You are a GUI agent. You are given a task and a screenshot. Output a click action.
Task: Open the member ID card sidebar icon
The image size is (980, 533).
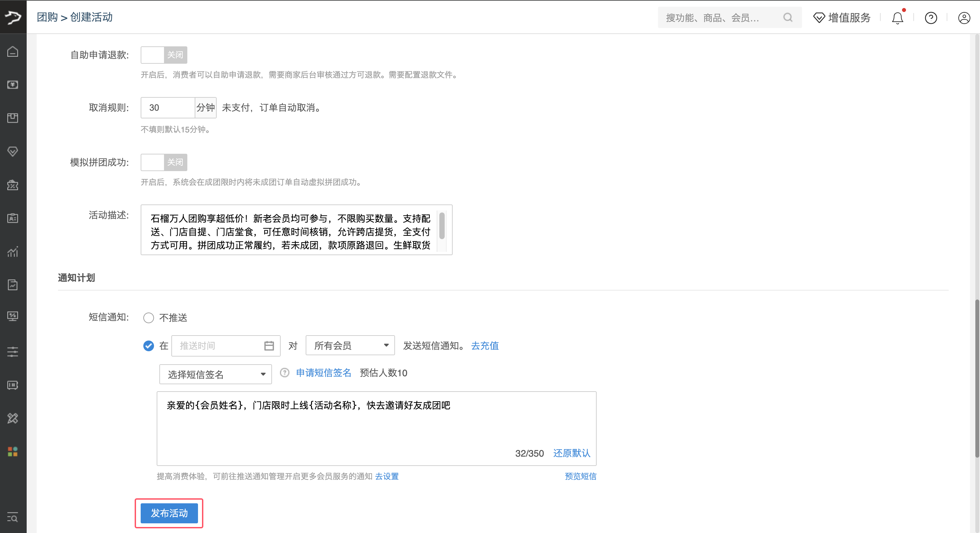click(x=13, y=218)
